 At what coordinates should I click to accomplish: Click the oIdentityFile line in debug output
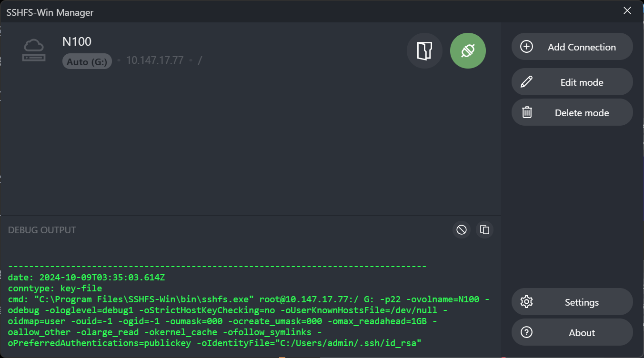[215, 343]
